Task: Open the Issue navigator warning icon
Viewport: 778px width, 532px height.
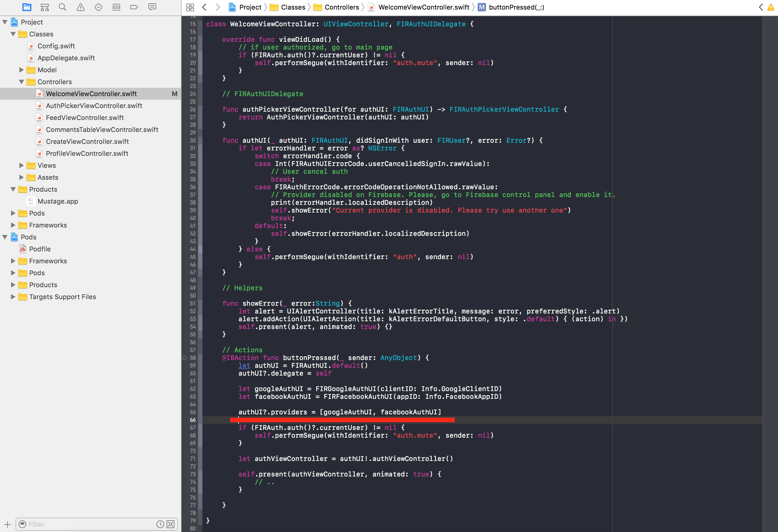Action: 81,7
